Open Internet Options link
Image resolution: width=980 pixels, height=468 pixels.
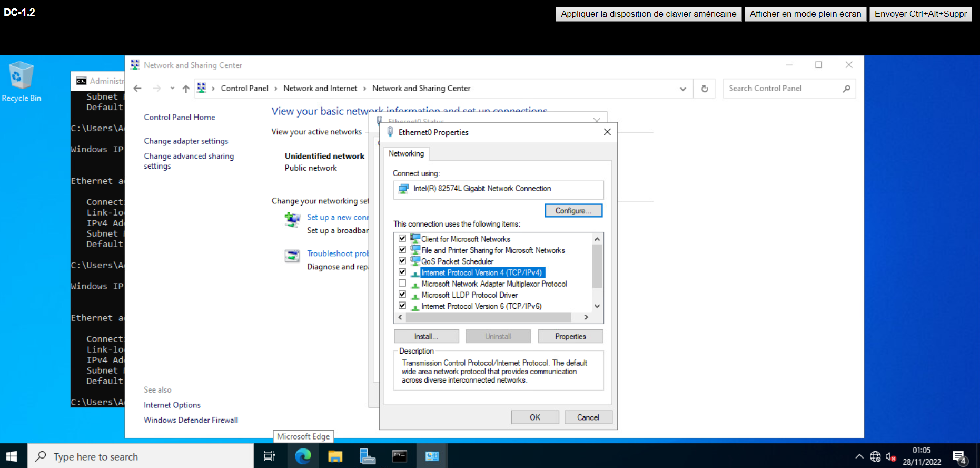pyautogui.click(x=172, y=405)
